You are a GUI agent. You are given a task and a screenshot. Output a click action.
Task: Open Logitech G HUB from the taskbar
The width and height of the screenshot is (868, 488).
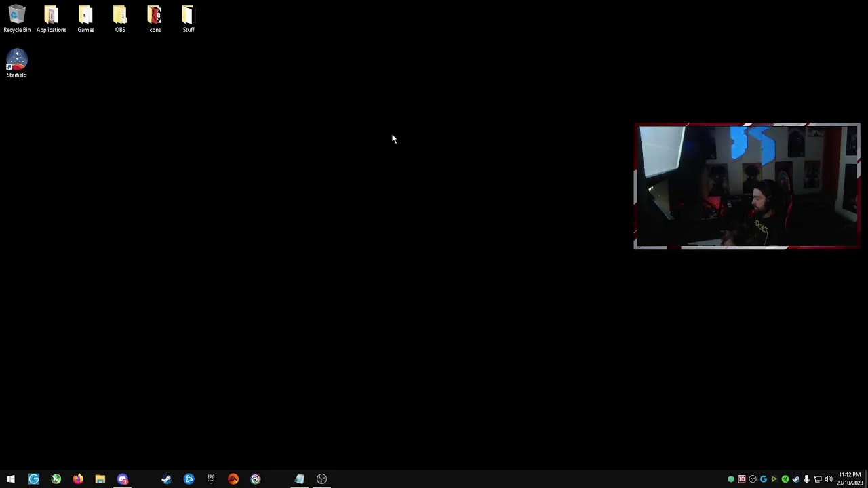pos(34,479)
